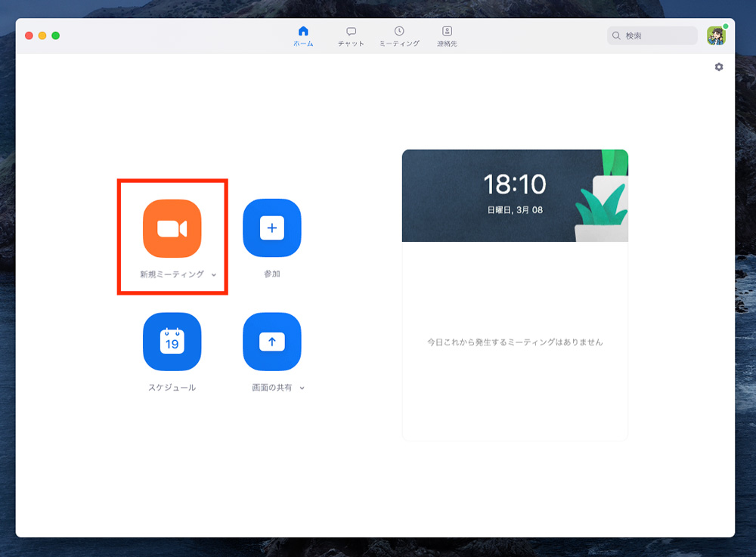The height and width of the screenshot is (557, 756).
Task: Click the 参加 label text
Action: 272,274
